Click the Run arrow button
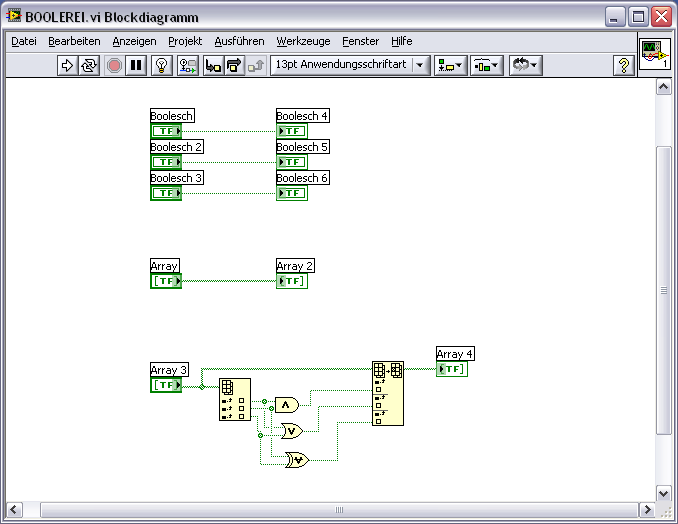Viewport: 678px width, 524px height. pyautogui.click(x=67, y=65)
